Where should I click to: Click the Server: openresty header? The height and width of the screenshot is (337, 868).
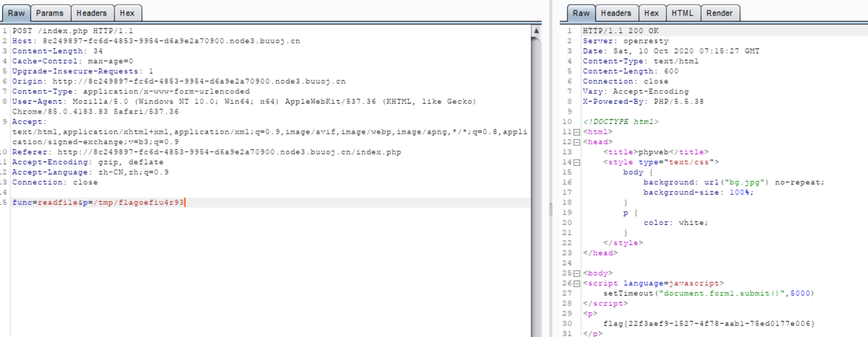click(625, 41)
